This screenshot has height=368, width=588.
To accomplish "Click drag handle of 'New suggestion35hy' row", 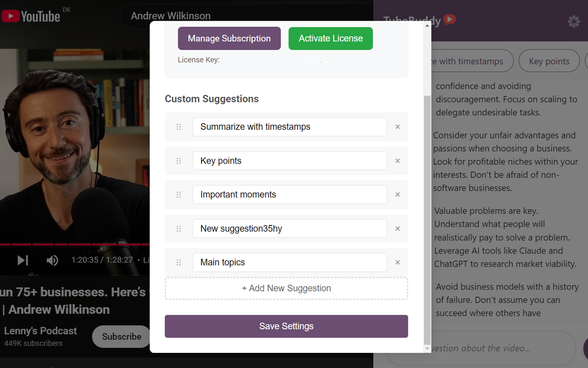I will (x=179, y=229).
